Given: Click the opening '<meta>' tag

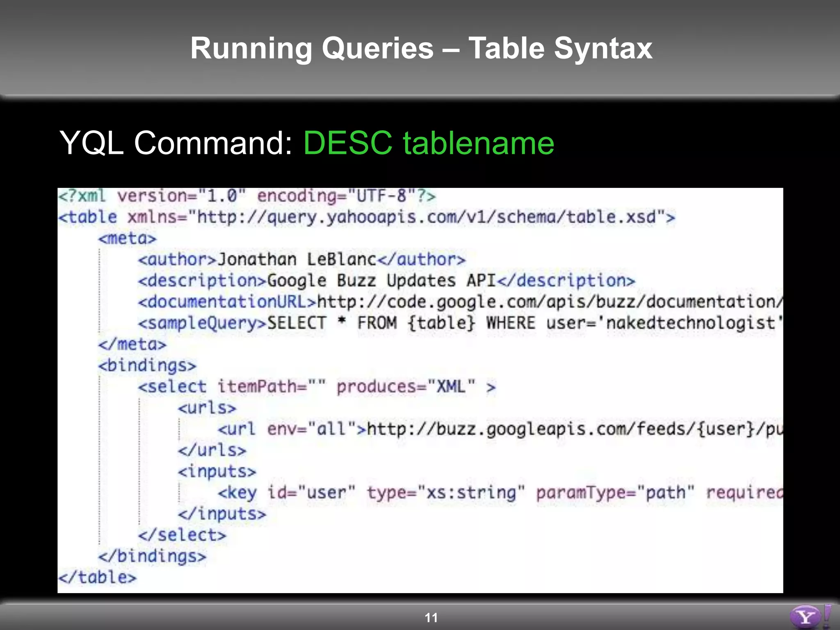Looking at the screenshot, I should tap(128, 238).
